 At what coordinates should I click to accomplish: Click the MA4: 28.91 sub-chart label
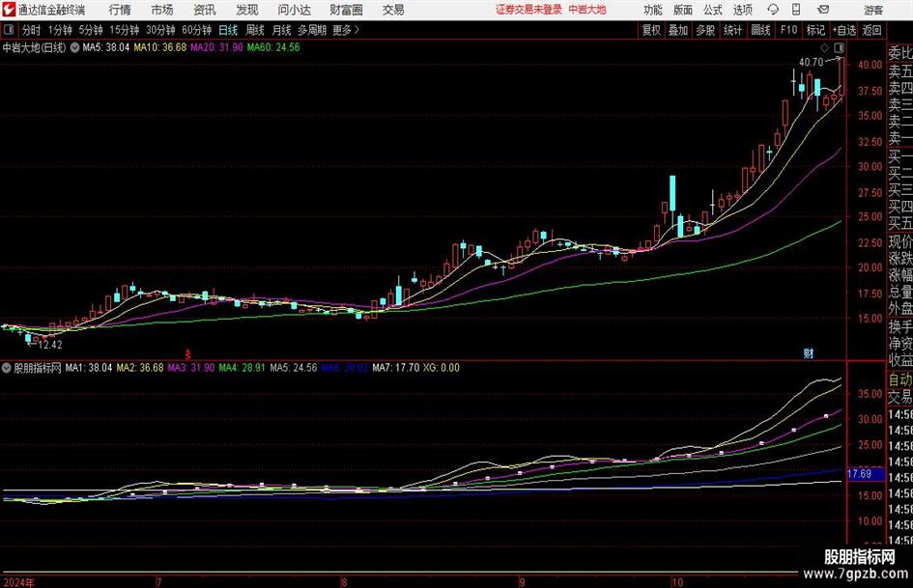(242, 368)
